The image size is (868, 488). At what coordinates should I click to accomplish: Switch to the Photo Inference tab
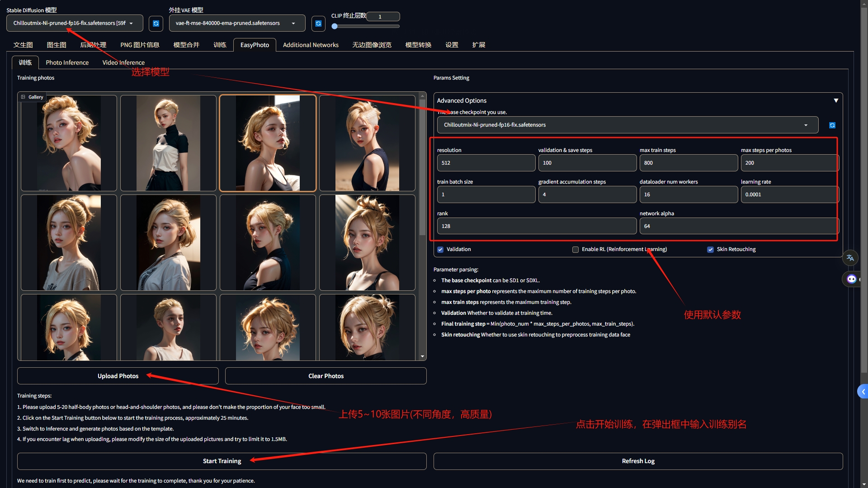67,62
